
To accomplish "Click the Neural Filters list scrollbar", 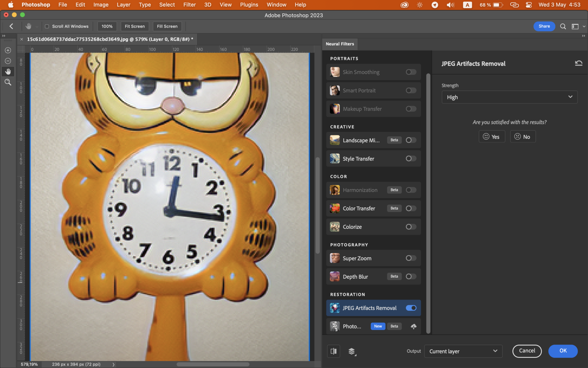I will coord(428,203).
